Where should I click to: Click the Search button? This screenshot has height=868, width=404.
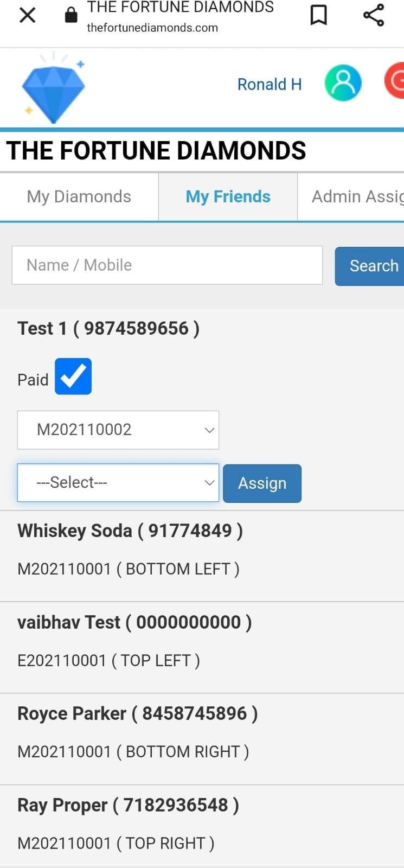pos(370,266)
